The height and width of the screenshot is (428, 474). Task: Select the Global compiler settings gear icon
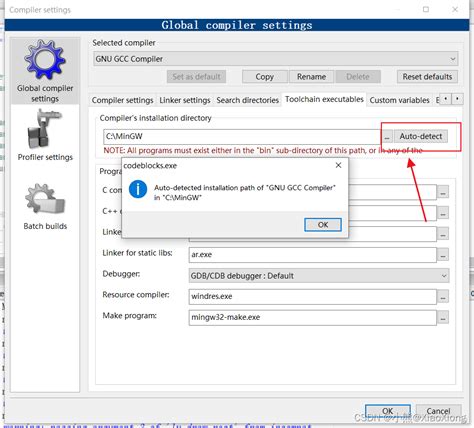pyautogui.click(x=44, y=59)
